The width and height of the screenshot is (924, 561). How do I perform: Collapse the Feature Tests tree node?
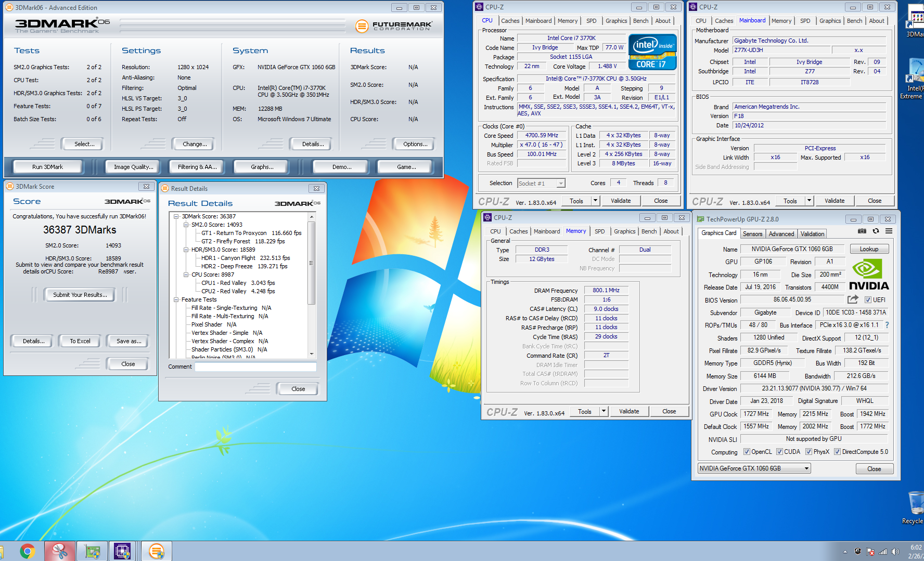[176, 299]
